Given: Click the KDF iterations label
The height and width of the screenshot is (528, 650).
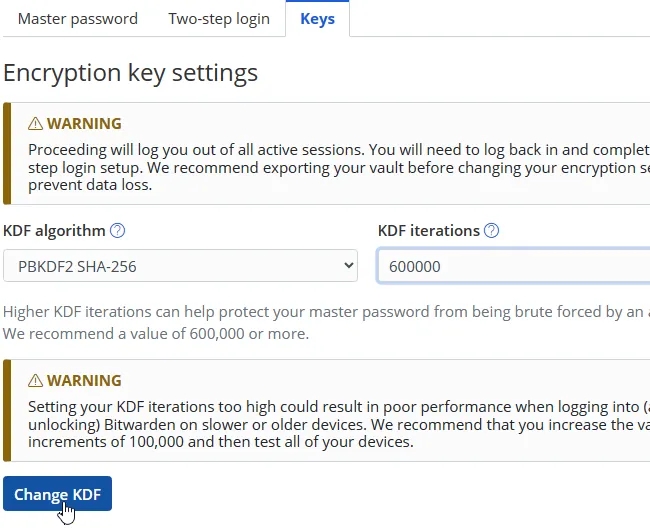Looking at the screenshot, I should pos(429,230).
